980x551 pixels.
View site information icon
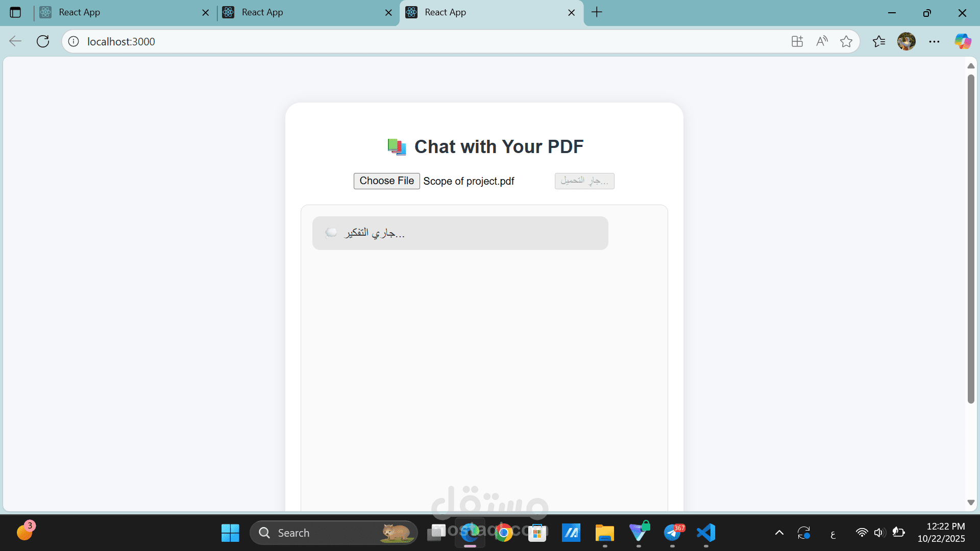[x=73, y=41]
